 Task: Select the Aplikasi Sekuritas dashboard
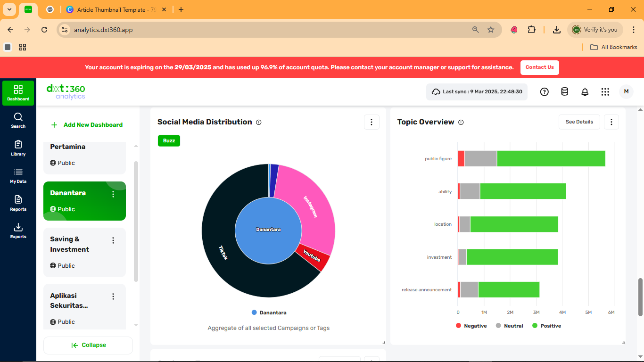[84, 306]
